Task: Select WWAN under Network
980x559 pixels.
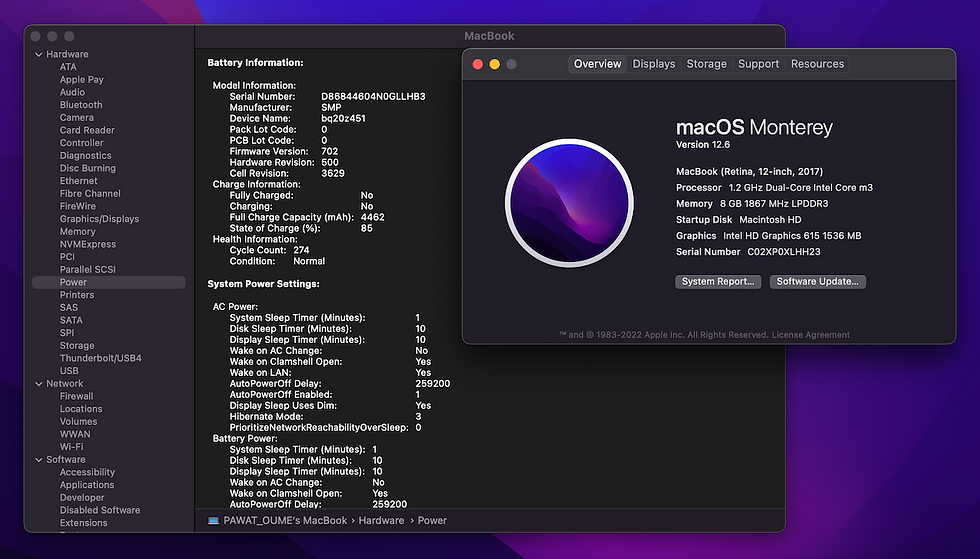Action: [75, 435]
